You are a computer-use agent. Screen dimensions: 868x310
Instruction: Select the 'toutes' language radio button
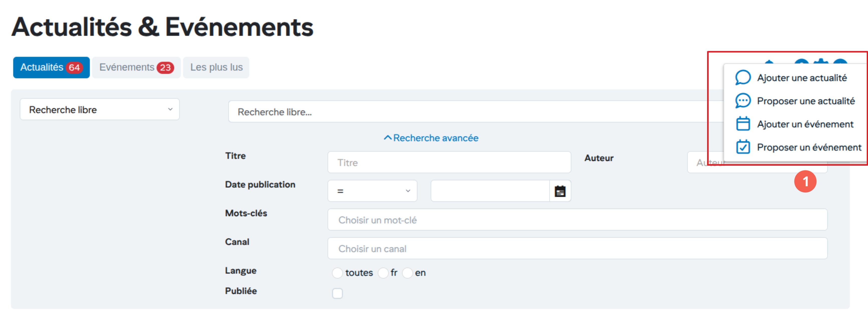(x=337, y=273)
